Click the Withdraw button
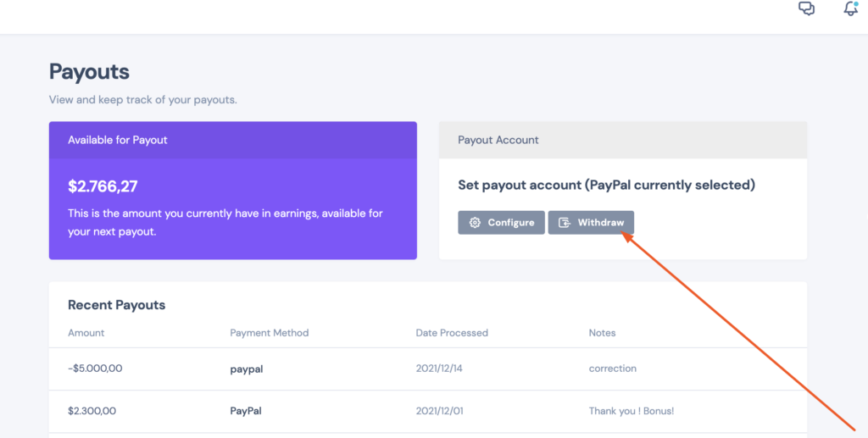 [x=591, y=222]
